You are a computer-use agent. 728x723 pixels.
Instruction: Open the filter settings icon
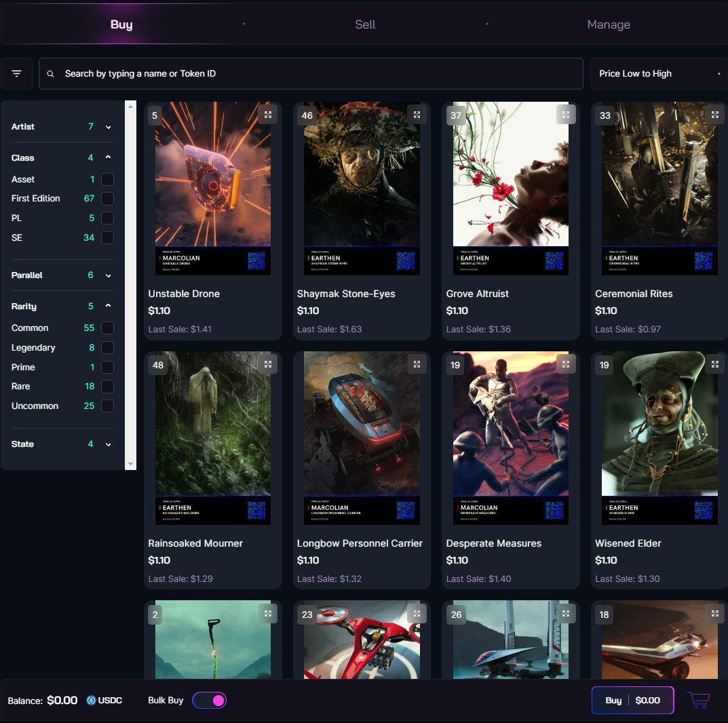[x=17, y=73]
